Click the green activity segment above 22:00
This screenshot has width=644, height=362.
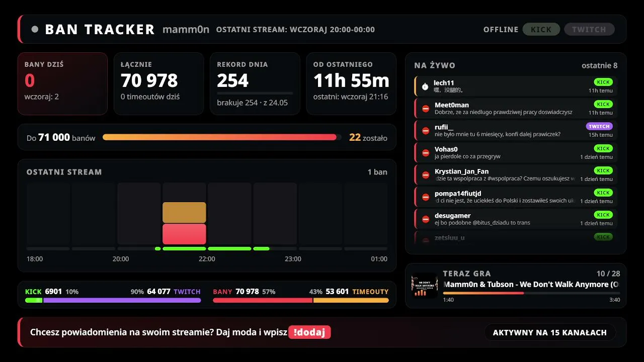184,248
